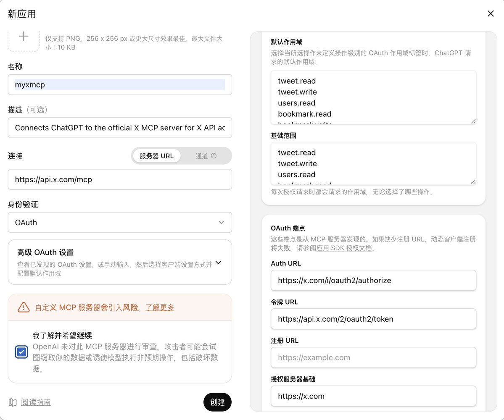Select the 服务器 URL tab
The width and height of the screenshot is (504, 420).
(x=156, y=156)
